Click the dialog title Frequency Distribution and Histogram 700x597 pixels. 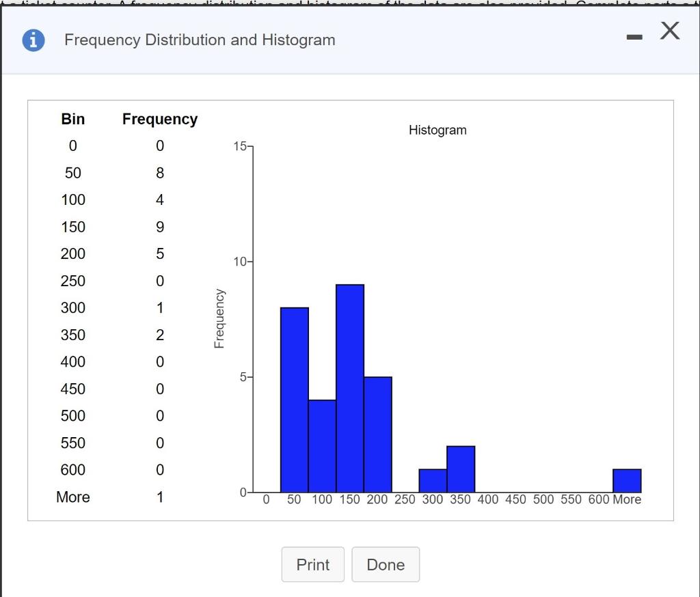tap(199, 40)
